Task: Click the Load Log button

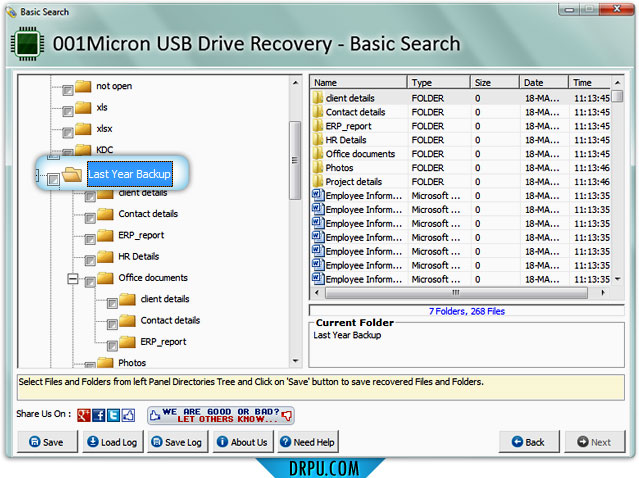Action: coord(113,442)
